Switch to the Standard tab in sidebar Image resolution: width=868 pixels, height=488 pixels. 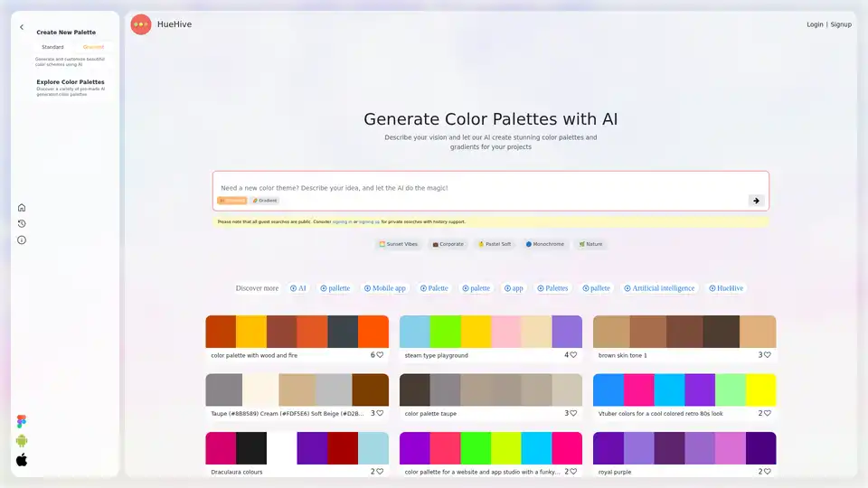click(x=52, y=47)
